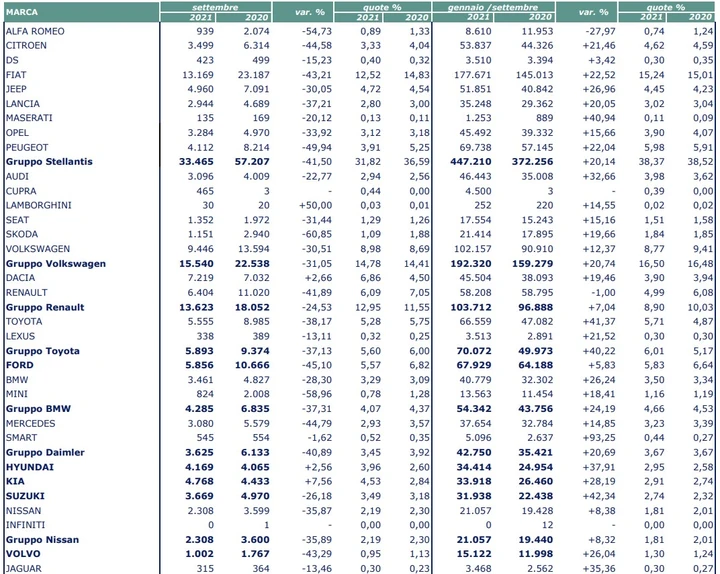Select the PEUGEOT brand label
The image size is (720, 574).
click(x=27, y=147)
